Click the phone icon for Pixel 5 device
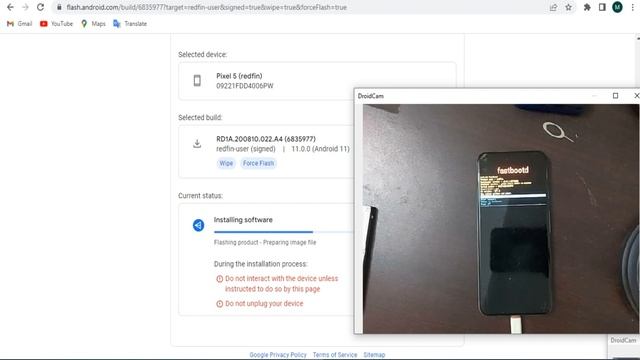 (x=197, y=80)
